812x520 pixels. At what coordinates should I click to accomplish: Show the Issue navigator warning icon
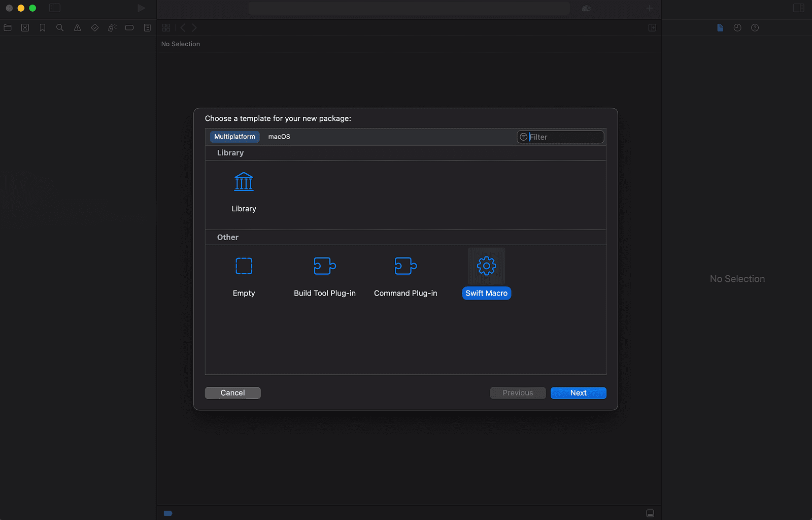point(77,27)
